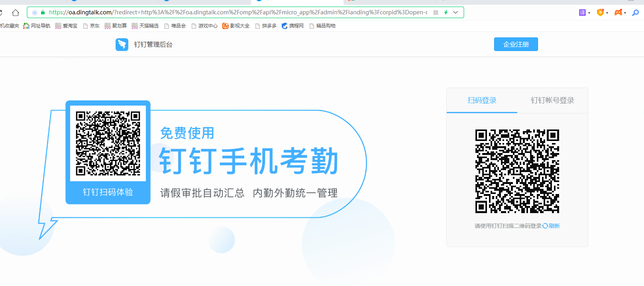Open the 携程网 bookmark
The width and height of the screenshot is (644, 286).
point(293,26)
